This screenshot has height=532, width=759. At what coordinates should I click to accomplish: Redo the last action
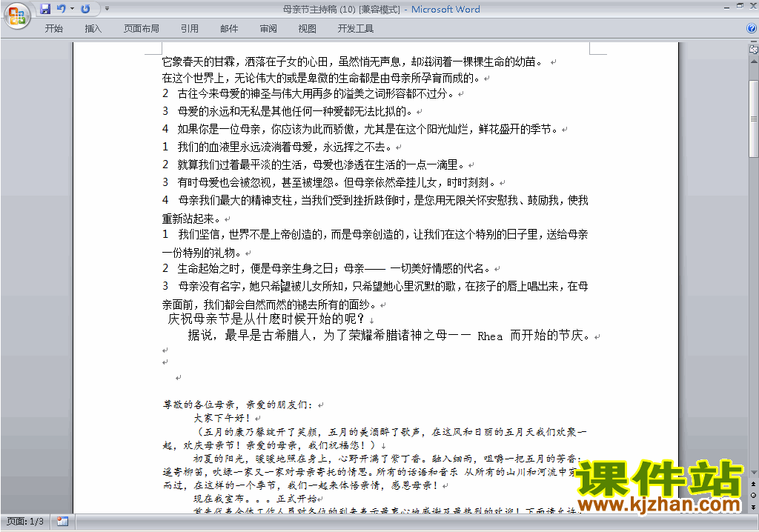pos(85,9)
